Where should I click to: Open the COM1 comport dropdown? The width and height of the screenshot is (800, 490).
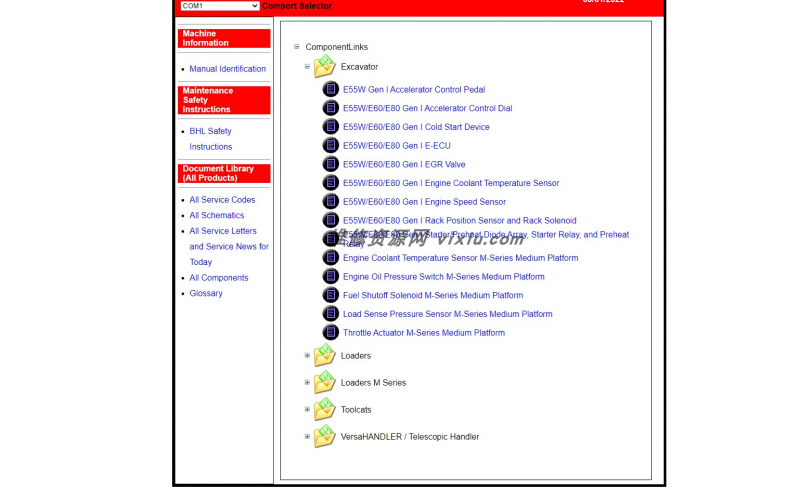219,6
